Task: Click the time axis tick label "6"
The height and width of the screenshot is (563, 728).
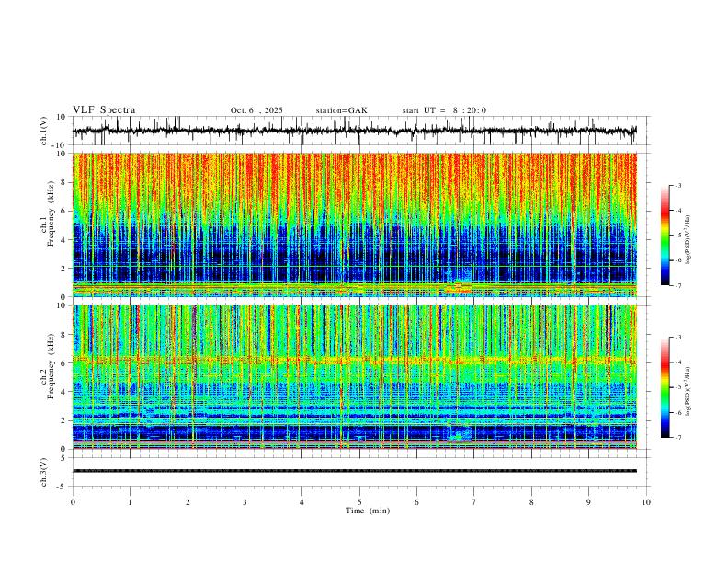Action: click(417, 502)
